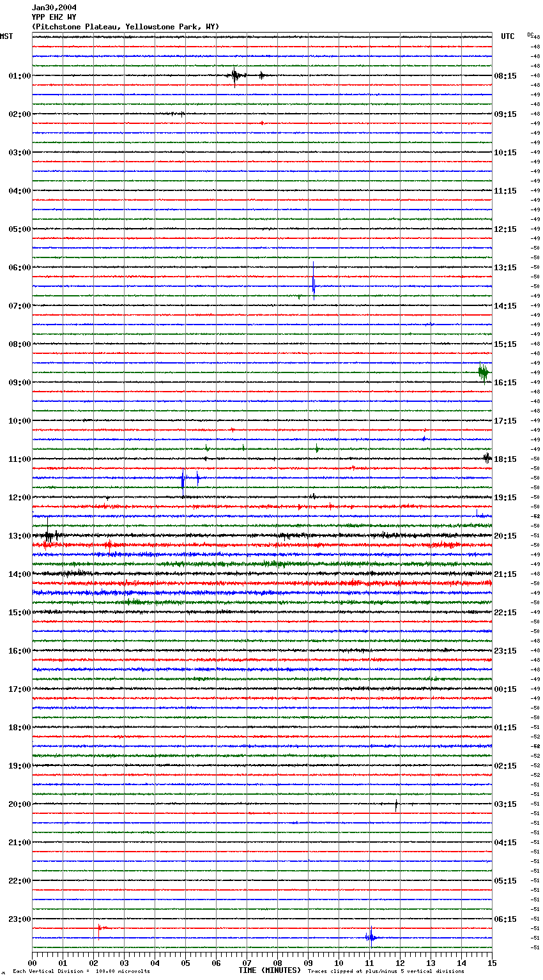This screenshot has width=543, height=980.
Task: Select the 02:00 MST time label
Action: (20, 114)
